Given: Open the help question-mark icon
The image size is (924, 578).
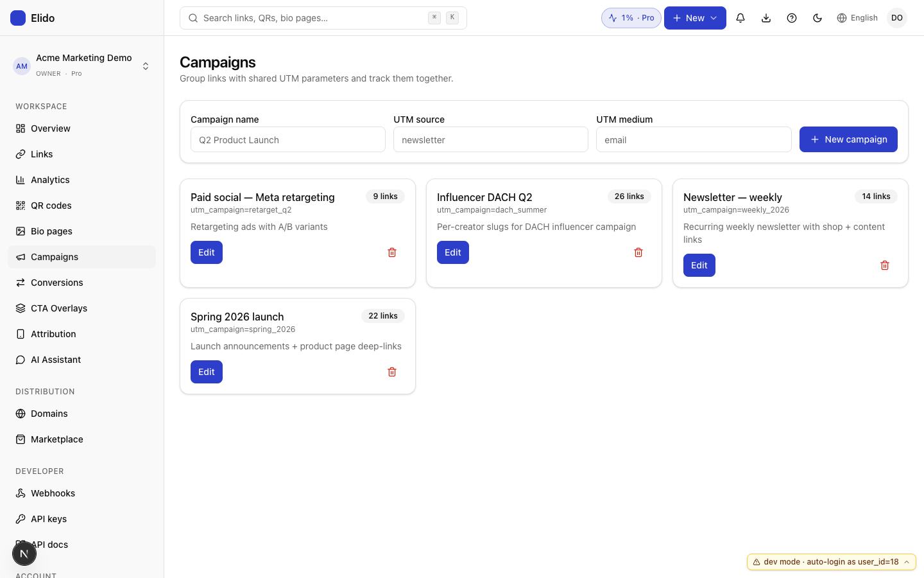Looking at the screenshot, I should click(x=792, y=18).
